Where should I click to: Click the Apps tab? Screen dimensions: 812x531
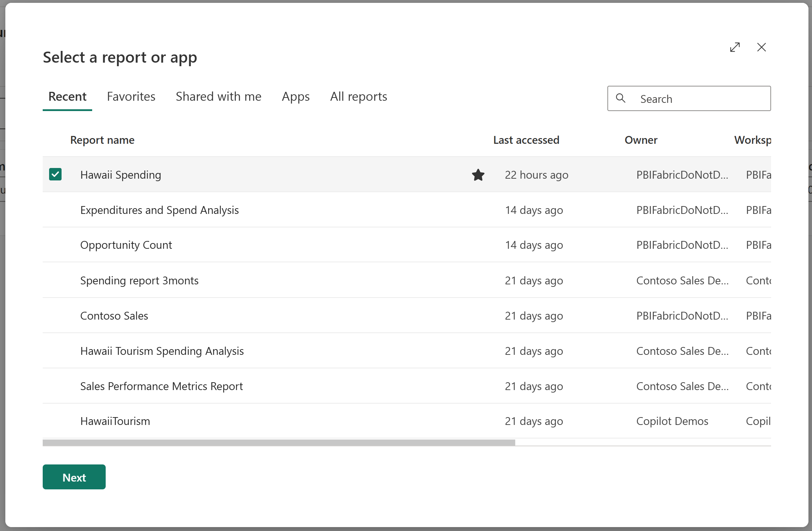(295, 95)
